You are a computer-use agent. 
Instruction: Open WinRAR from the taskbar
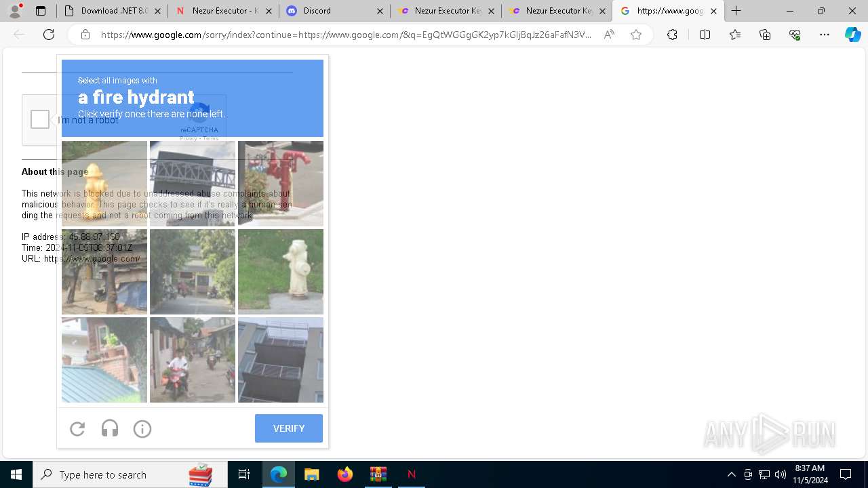378,474
